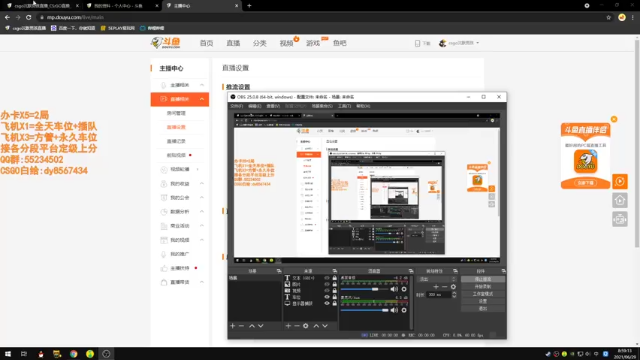Toggle the lock on the second source row
Image resolution: width=640 pixels, height=360 pixels.
[335, 284]
